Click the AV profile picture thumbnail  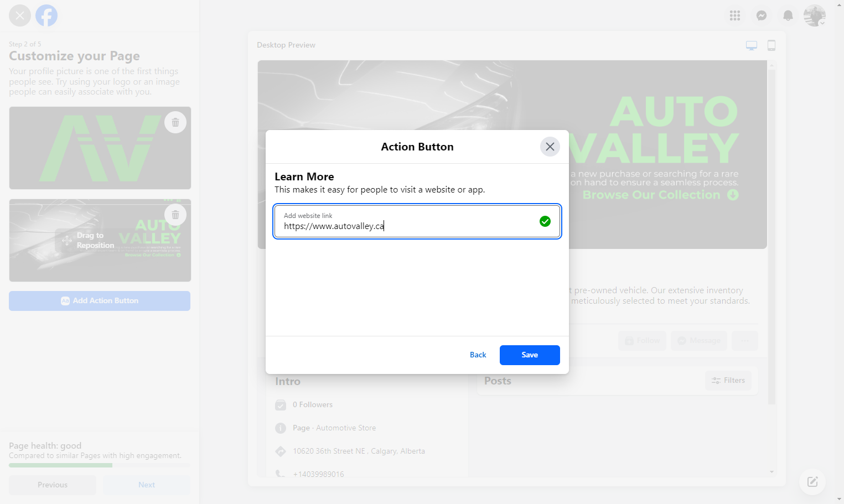100,148
